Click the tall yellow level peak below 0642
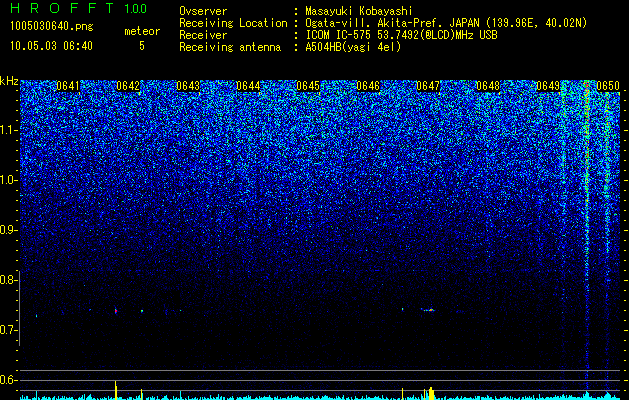629x400 pixels. (116, 390)
